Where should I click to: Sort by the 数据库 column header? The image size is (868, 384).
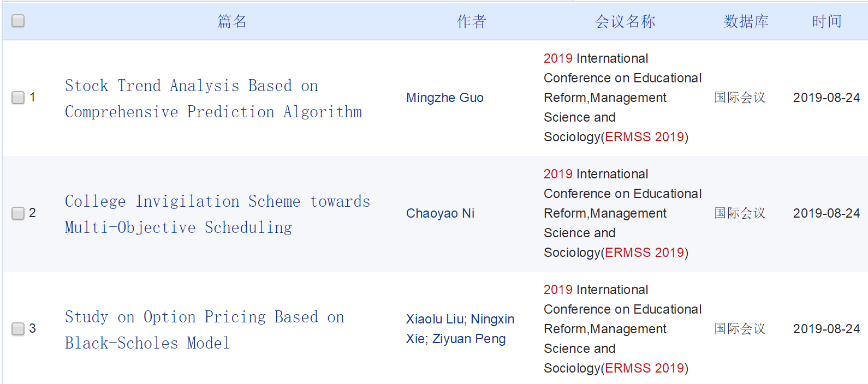pyautogui.click(x=746, y=21)
